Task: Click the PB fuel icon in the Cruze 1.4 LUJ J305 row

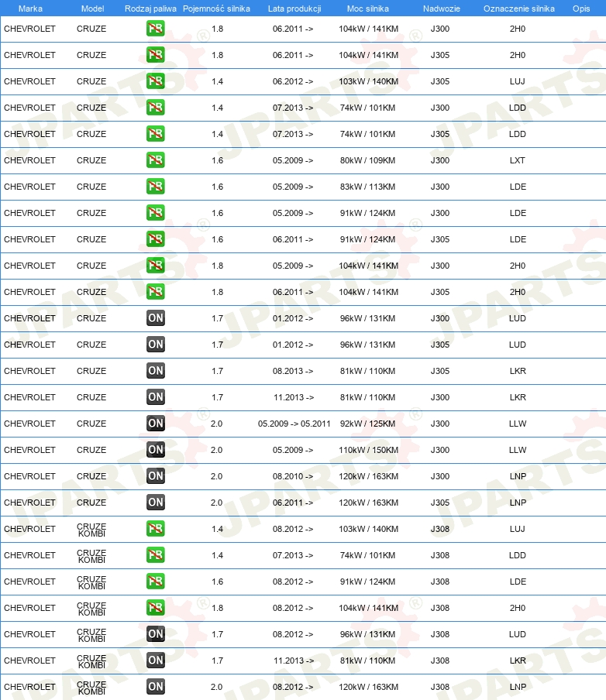Action: (x=156, y=81)
